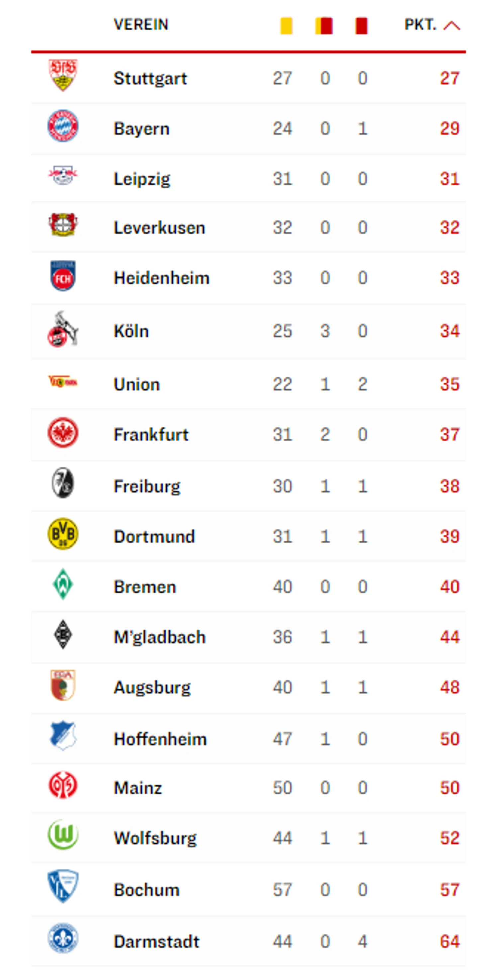Click Mainz points value 50
This screenshot has height=980, width=485.
[x=449, y=788]
